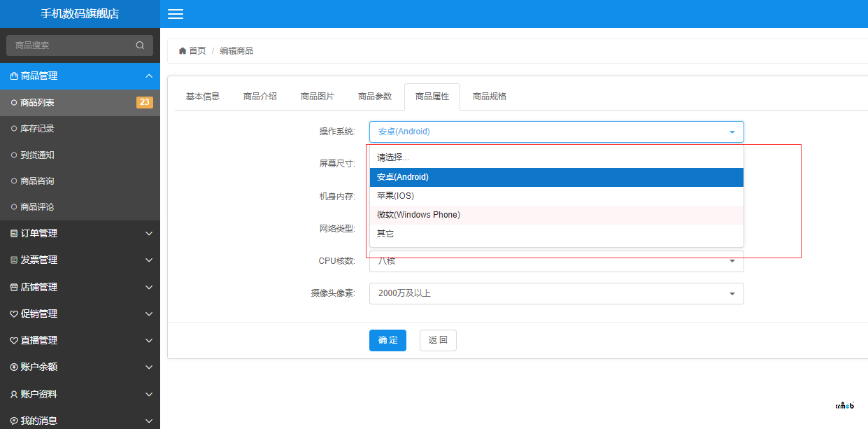Select the 商品属性 tab
The width and height of the screenshot is (868, 429).
tap(432, 97)
